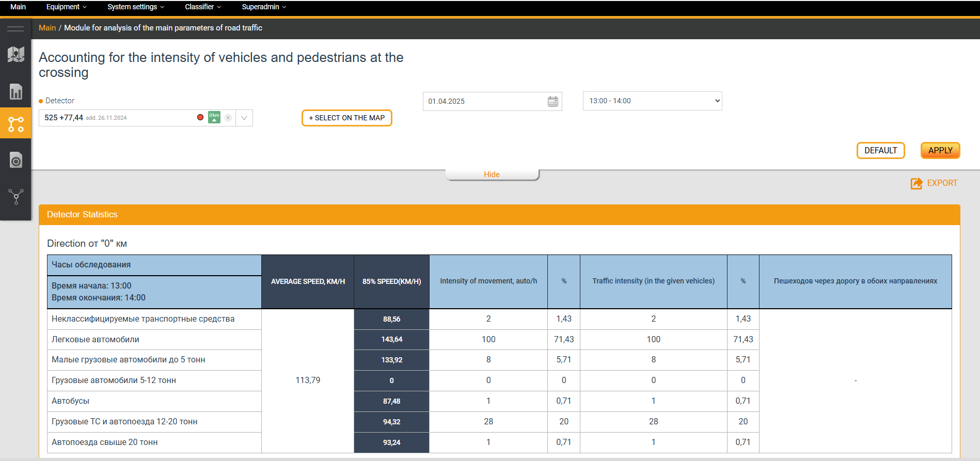980x461 pixels.
Task: Click the Время начала: 13:00 text
Action: (91, 286)
